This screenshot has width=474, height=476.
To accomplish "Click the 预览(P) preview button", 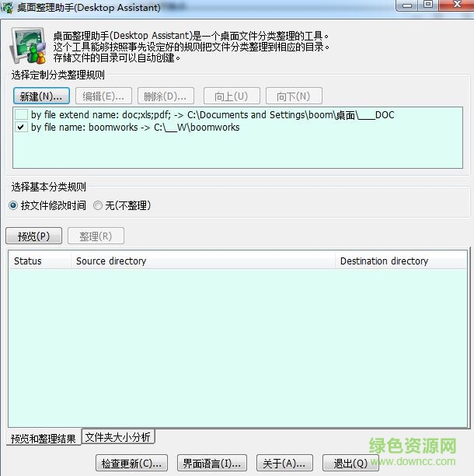I will 33,236.
